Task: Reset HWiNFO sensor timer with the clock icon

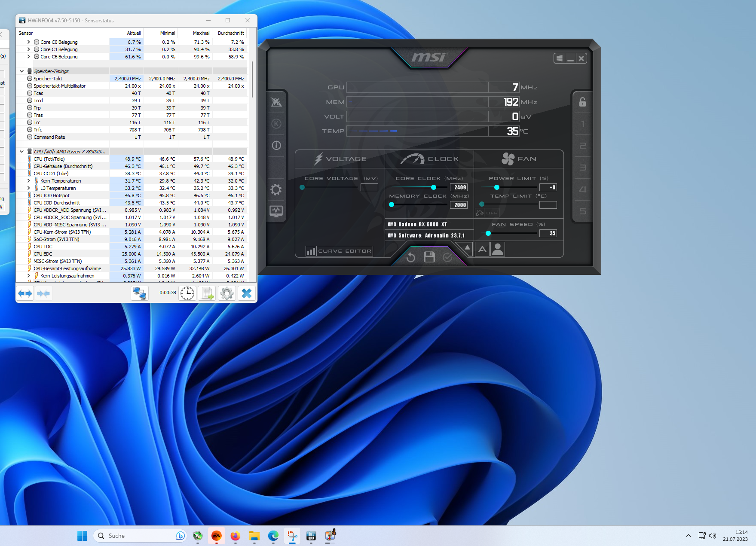Action: (x=187, y=293)
